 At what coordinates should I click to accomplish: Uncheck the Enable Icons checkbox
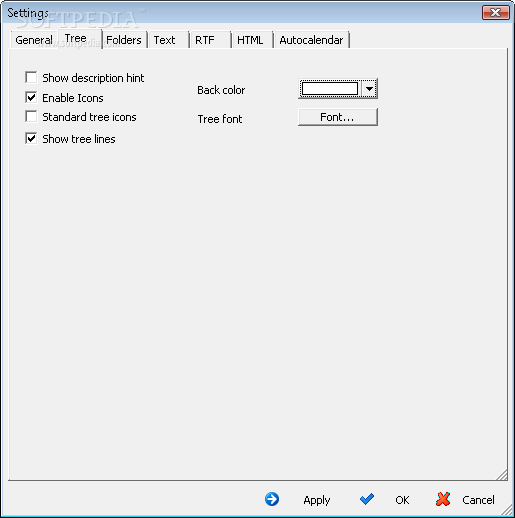click(x=31, y=98)
